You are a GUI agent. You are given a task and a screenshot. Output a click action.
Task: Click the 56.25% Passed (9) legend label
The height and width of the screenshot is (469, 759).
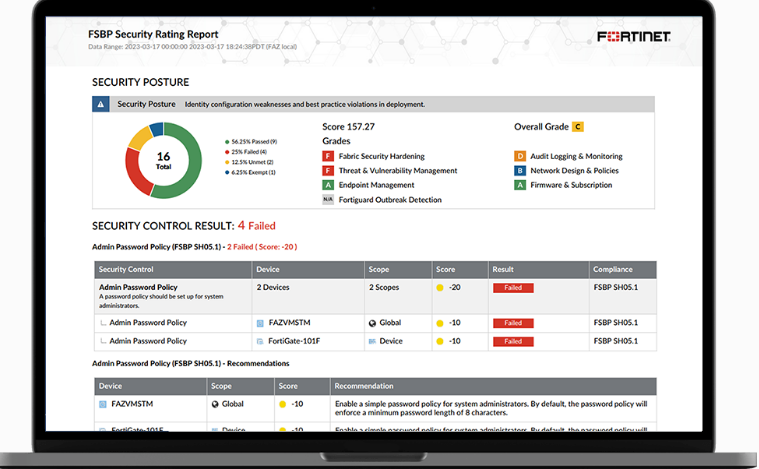[x=254, y=142]
